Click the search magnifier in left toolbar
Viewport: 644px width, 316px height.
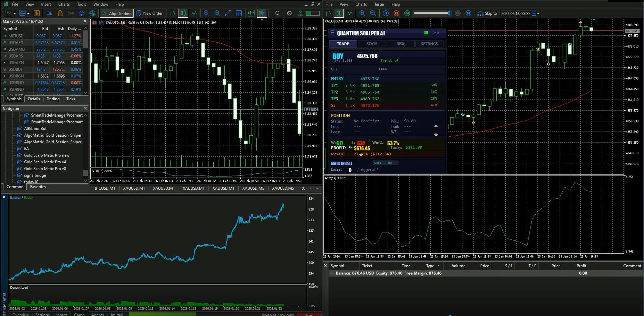coord(278,13)
